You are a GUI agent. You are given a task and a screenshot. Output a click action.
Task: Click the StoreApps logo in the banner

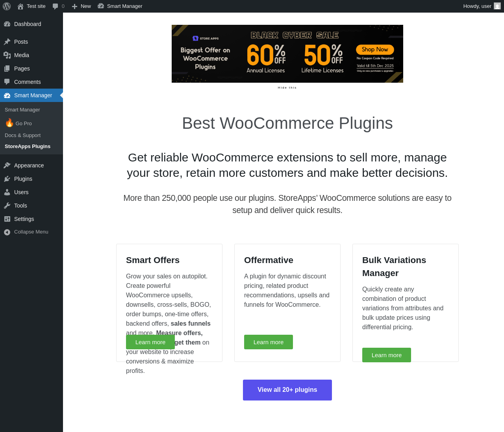tap(206, 38)
